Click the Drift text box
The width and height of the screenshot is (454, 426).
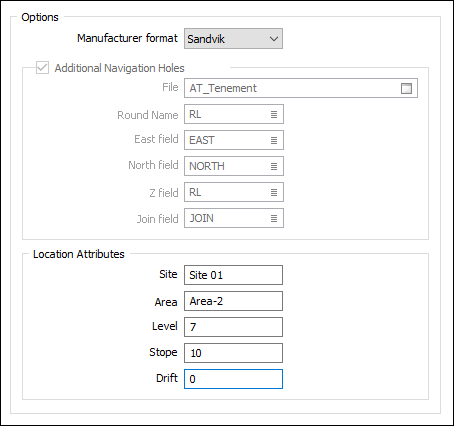tap(233, 379)
